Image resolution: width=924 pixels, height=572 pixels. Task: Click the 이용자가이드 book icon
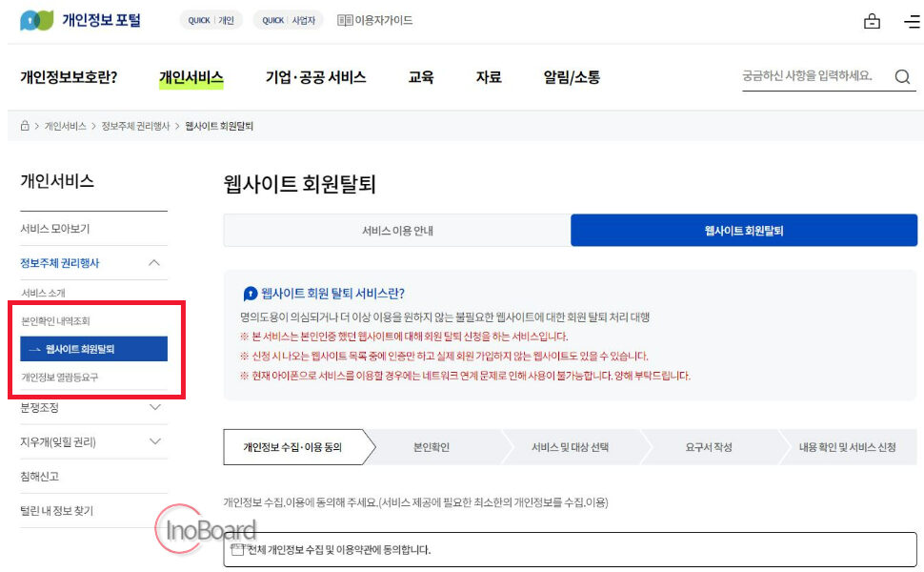coord(345,20)
